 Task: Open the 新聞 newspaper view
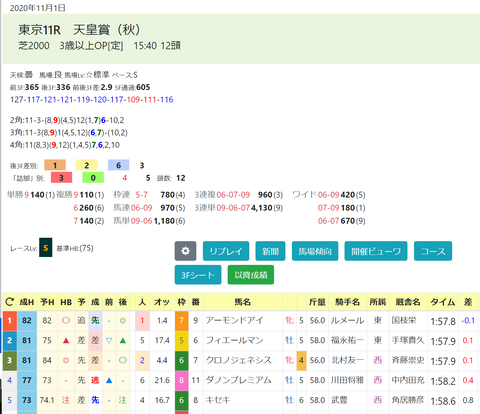point(270,251)
